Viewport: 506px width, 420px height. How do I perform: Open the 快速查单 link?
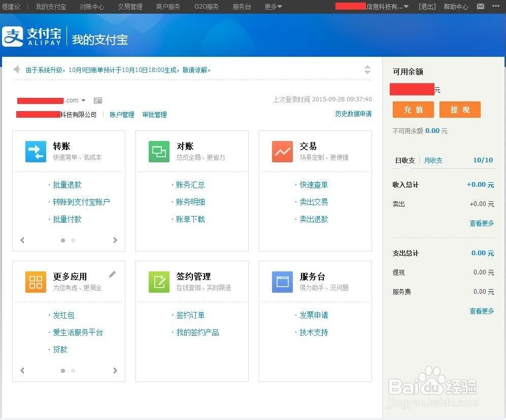tap(314, 185)
